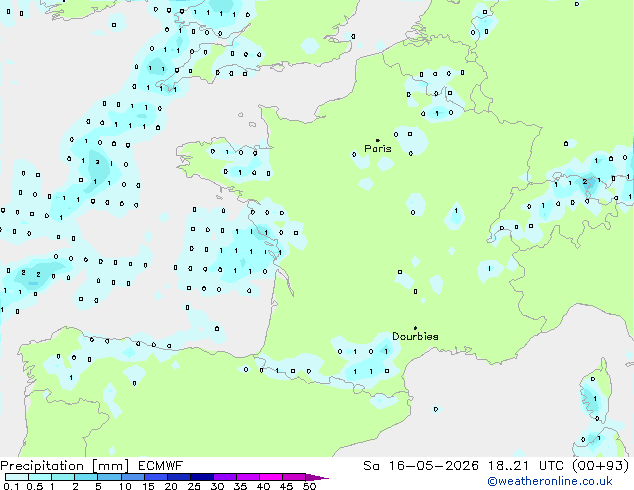Click the Dourbies city label

point(415,336)
